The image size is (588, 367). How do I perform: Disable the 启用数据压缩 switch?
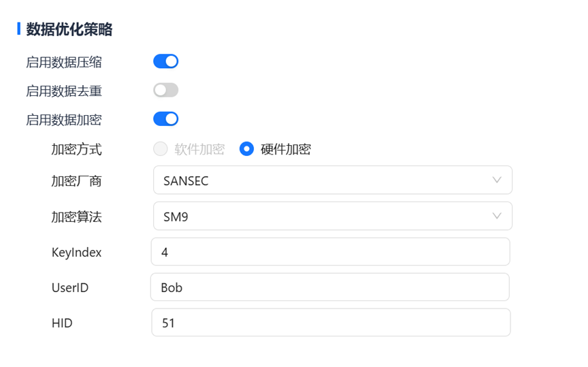tap(166, 61)
